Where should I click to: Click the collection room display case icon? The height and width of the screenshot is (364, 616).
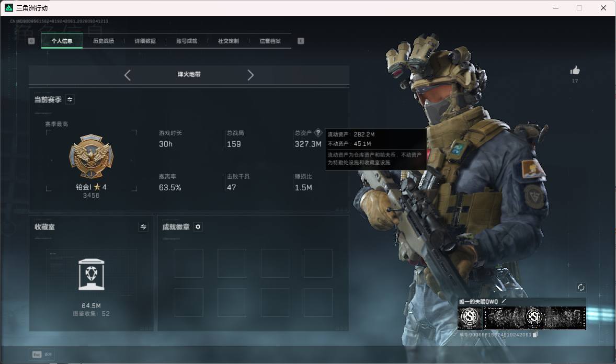pyautogui.click(x=91, y=275)
